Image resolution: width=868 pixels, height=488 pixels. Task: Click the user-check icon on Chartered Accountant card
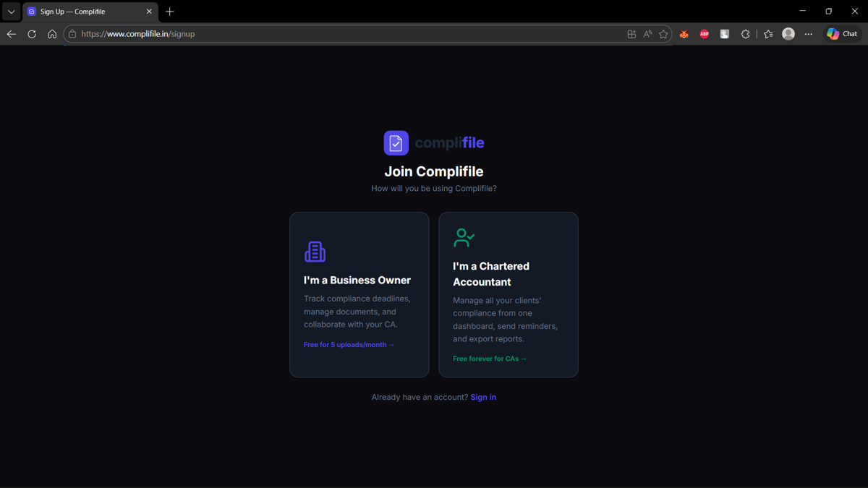point(464,237)
